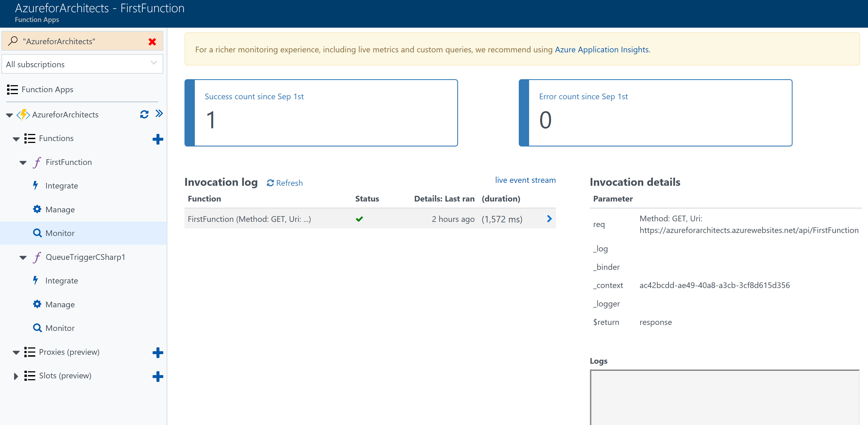Click the search magnifier icon in sidebar
868x425 pixels.
[x=13, y=41]
